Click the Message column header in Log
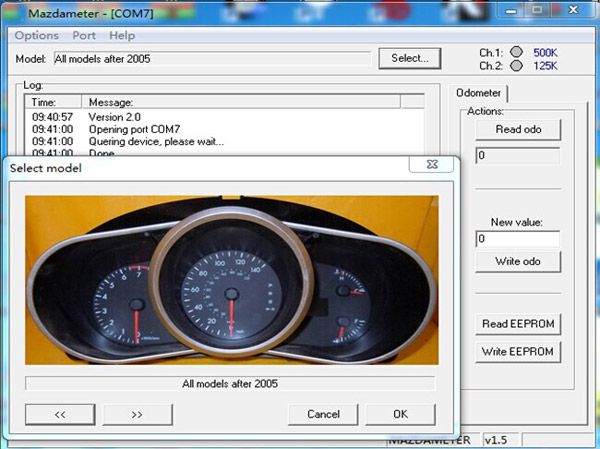Viewport: 600px width, 449px height. pos(110,102)
